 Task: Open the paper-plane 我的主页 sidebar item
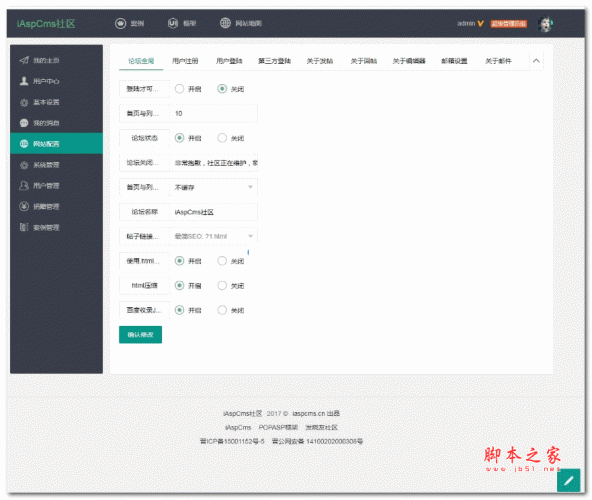[x=56, y=60]
